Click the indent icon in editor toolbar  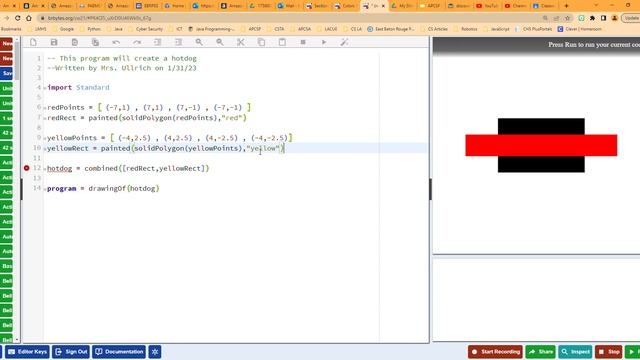[x=178, y=42]
